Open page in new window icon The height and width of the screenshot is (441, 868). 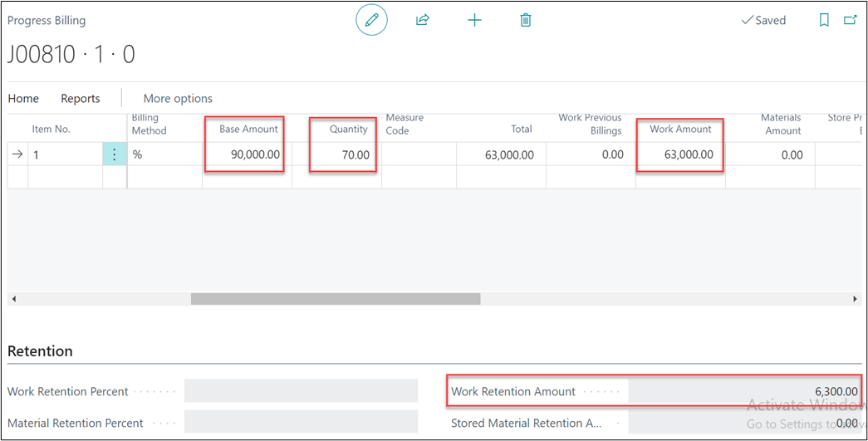click(x=850, y=20)
